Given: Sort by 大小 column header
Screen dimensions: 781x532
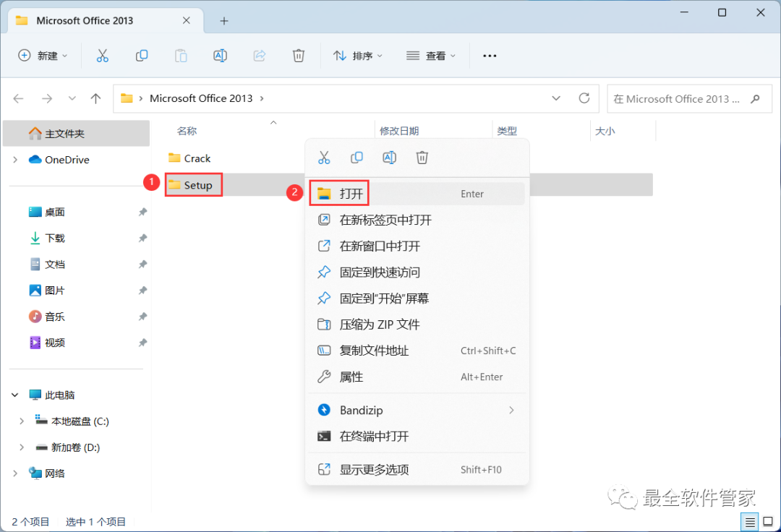Looking at the screenshot, I should click(x=605, y=131).
